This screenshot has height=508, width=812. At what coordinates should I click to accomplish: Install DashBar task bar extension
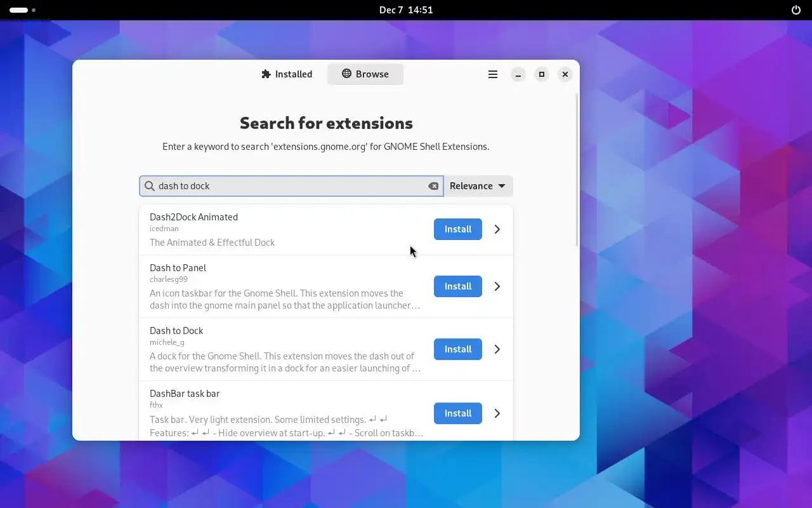click(x=458, y=413)
